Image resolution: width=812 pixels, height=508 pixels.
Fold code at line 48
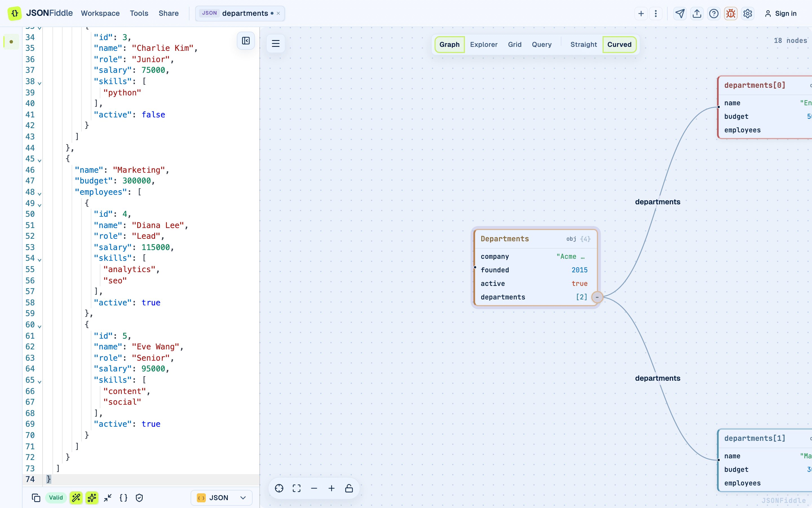tap(39, 194)
